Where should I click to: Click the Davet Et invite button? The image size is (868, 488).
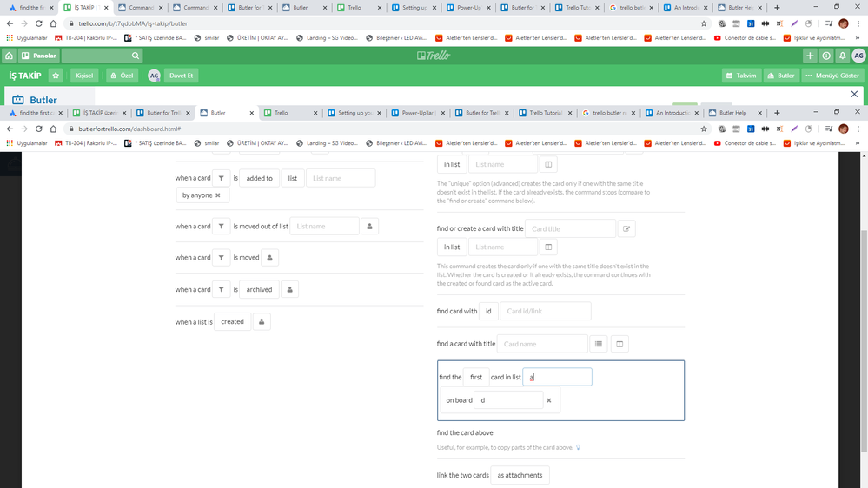181,76
